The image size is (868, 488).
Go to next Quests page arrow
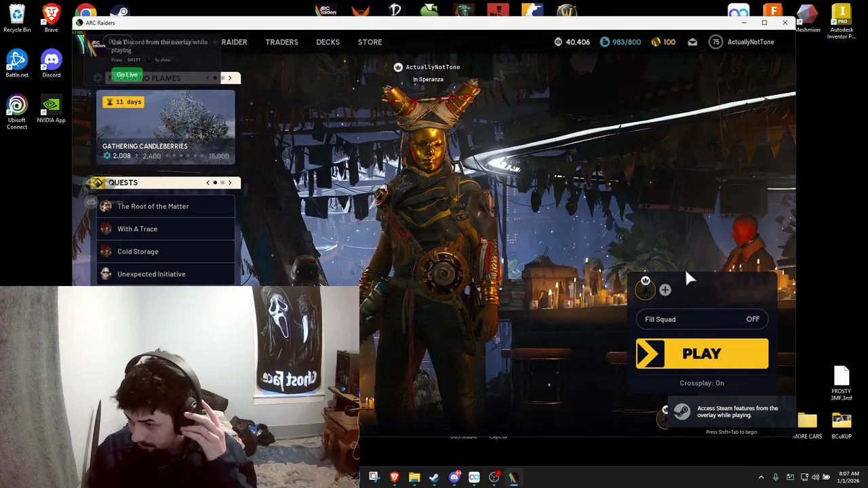pyautogui.click(x=230, y=182)
